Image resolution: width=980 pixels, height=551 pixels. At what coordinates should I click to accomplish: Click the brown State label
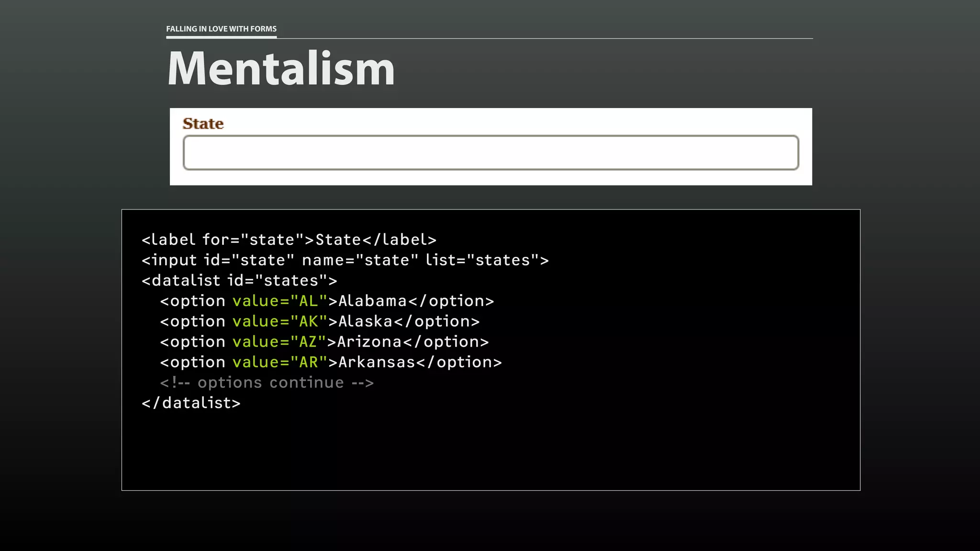point(203,124)
